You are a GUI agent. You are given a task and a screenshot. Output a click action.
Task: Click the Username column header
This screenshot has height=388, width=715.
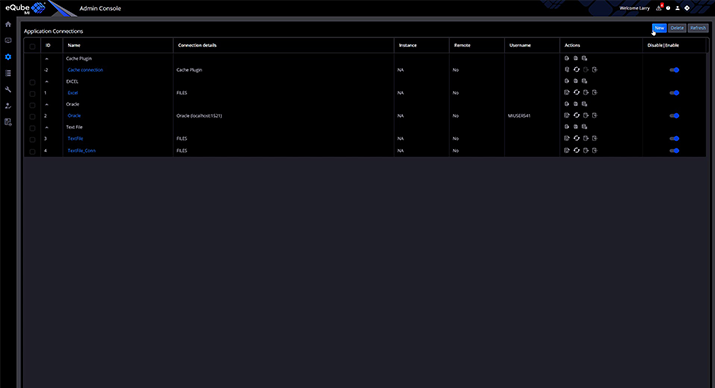pos(520,45)
